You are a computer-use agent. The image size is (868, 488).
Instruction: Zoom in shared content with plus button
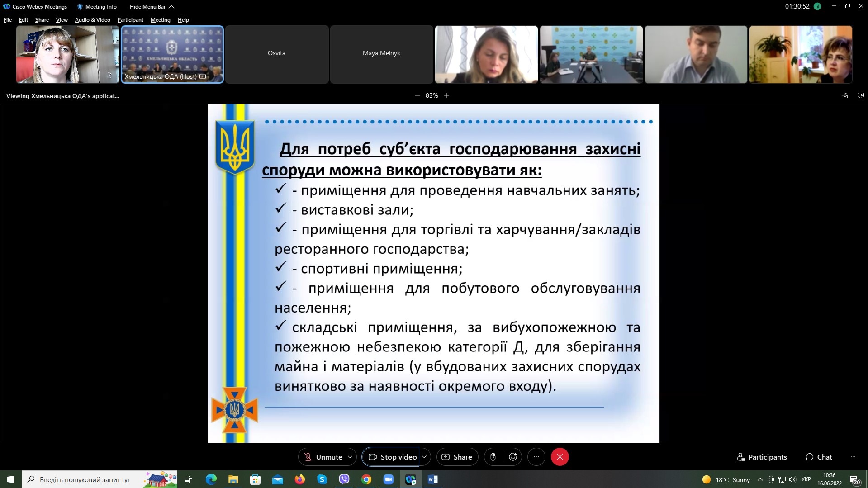[x=446, y=95]
